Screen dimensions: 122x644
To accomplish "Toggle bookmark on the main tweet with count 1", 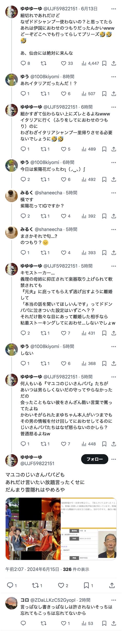I will pyautogui.click(x=88, y=586).
